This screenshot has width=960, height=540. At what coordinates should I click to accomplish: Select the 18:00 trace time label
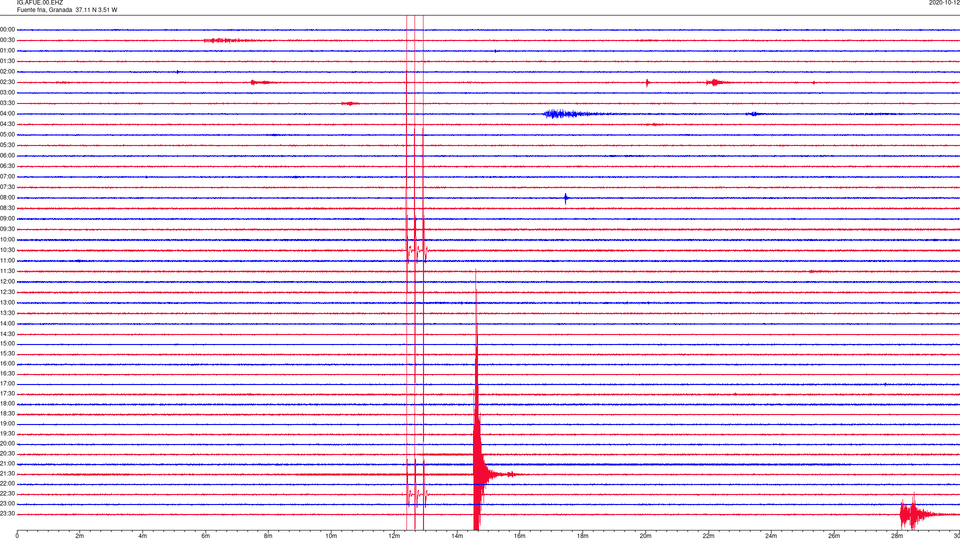[7, 404]
